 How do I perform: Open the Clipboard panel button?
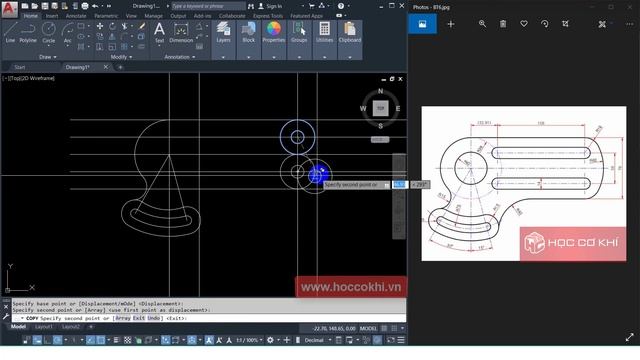(x=350, y=33)
